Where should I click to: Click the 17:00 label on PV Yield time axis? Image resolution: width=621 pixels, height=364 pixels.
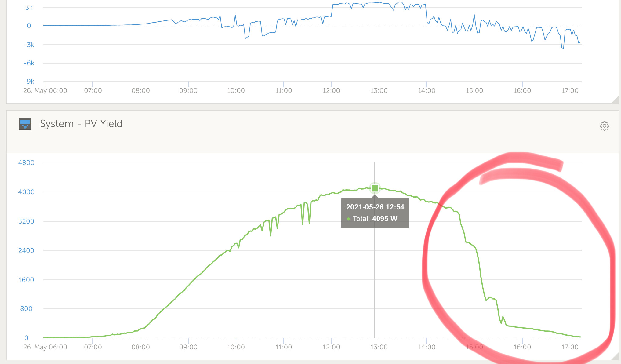coord(570,347)
